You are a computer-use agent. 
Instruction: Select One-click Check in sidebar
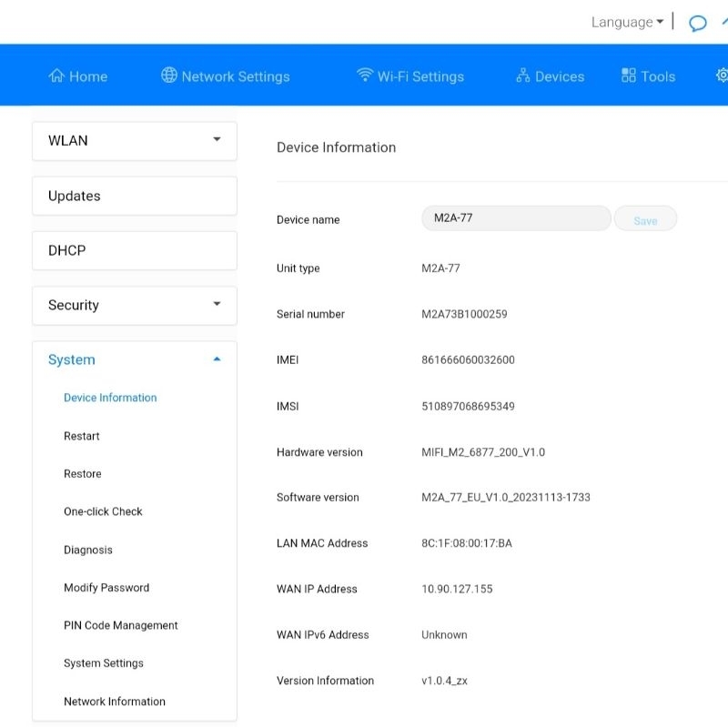tap(103, 512)
